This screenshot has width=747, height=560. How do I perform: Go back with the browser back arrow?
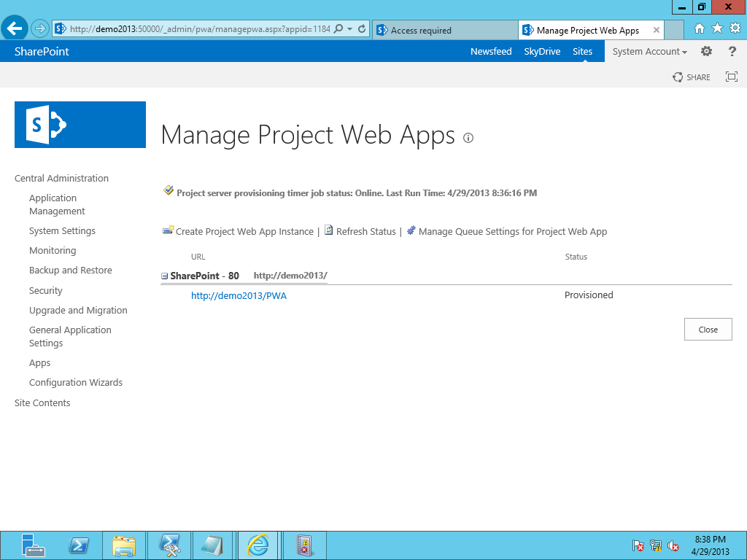coord(15,28)
